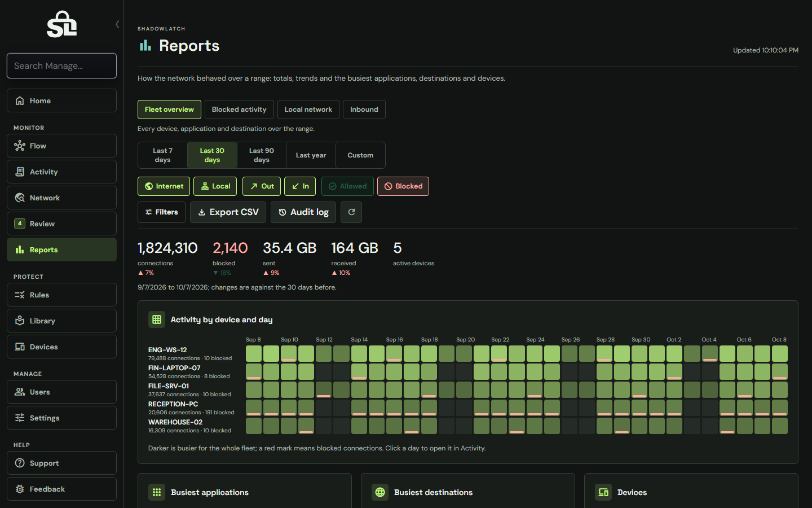
Task: Open the Local network tab
Action: (308, 110)
